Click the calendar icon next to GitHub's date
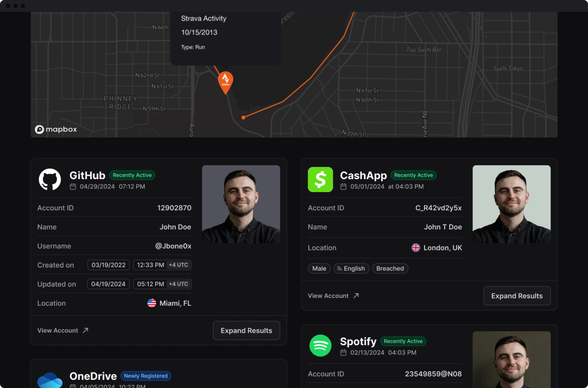This screenshot has height=388, width=588. point(73,187)
